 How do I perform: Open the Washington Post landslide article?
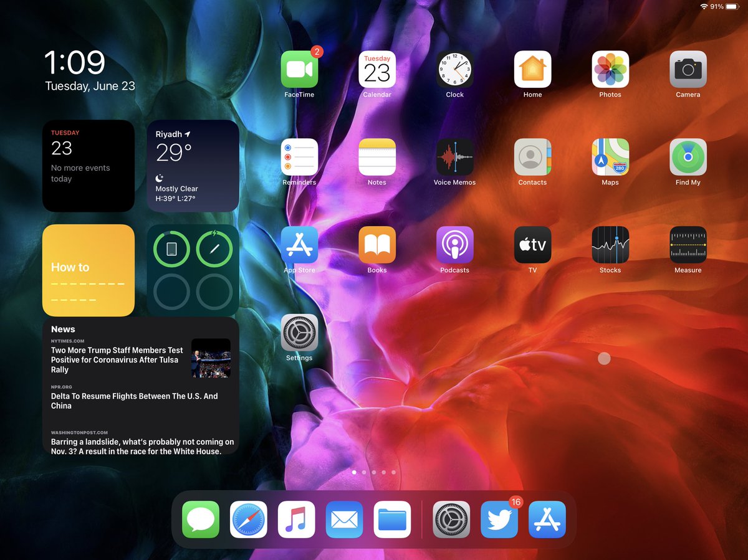143,446
